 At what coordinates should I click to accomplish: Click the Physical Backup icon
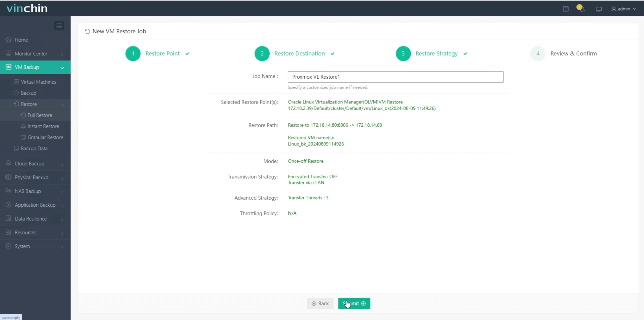8,177
